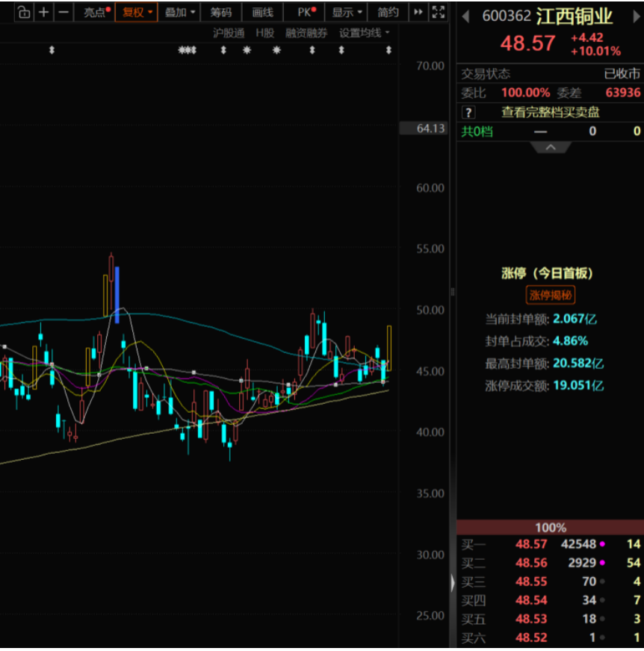
Task: Click 买三 price 48.55
Action: pos(531,582)
